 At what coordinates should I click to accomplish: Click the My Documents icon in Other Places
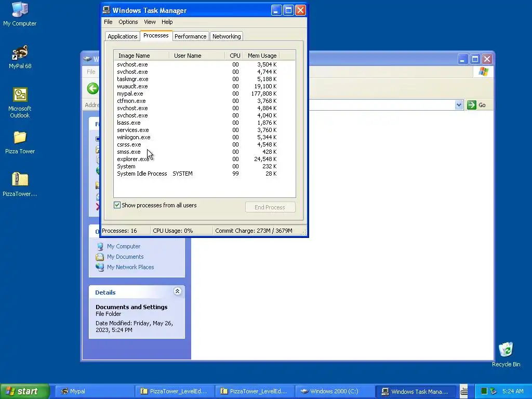tap(100, 257)
